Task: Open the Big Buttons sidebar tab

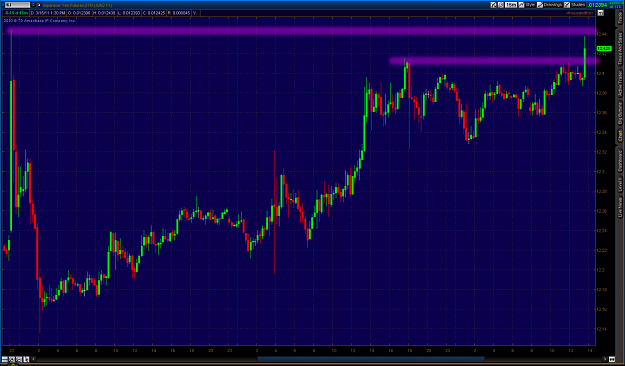Action: pos(620,113)
